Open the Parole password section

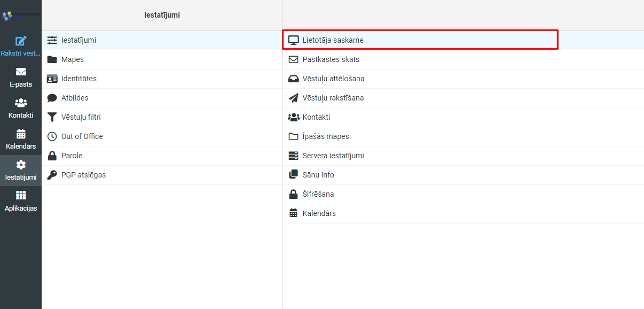[x=72, y=156]
